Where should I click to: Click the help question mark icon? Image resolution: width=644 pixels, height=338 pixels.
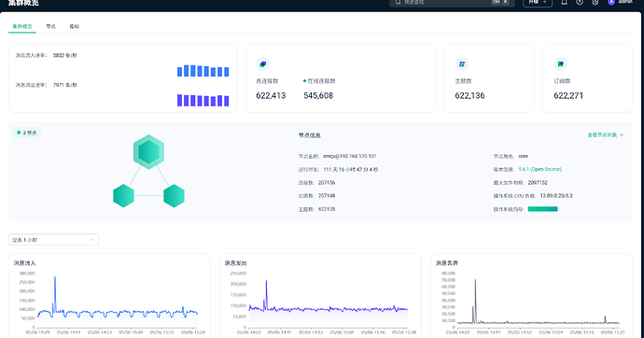coord(580,2)
